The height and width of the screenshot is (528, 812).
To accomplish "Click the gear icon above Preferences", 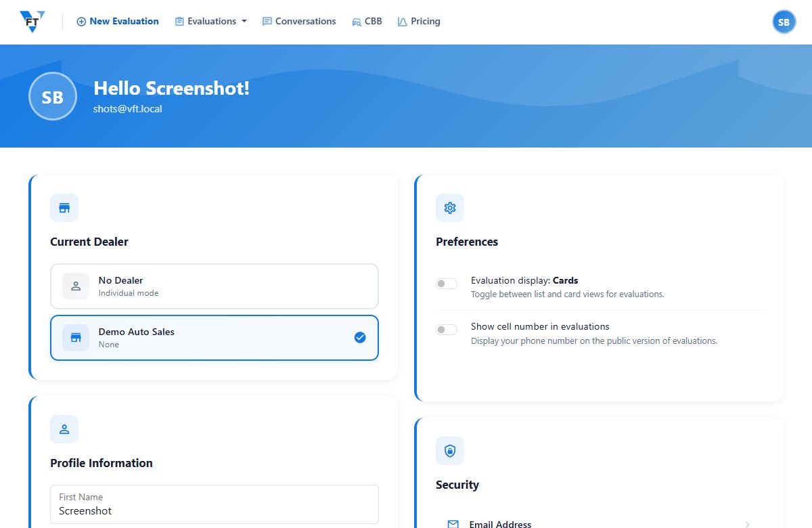I will [450, 208].
